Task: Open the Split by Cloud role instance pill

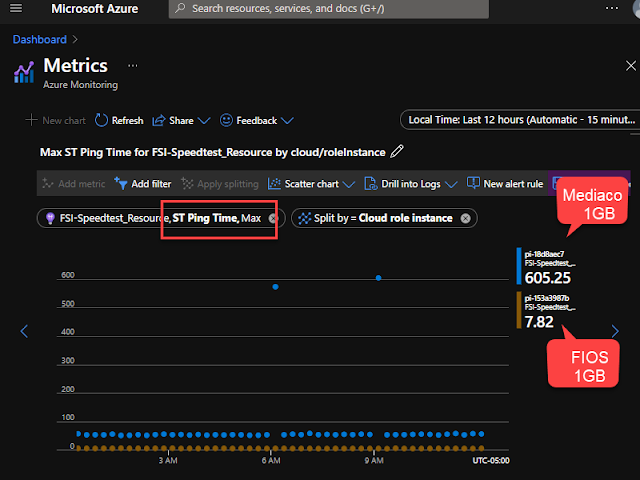Action: (x=384, y=218)
